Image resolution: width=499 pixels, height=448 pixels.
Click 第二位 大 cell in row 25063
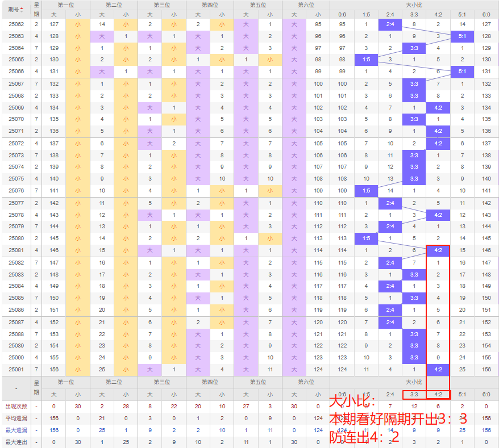click(102, 36)
